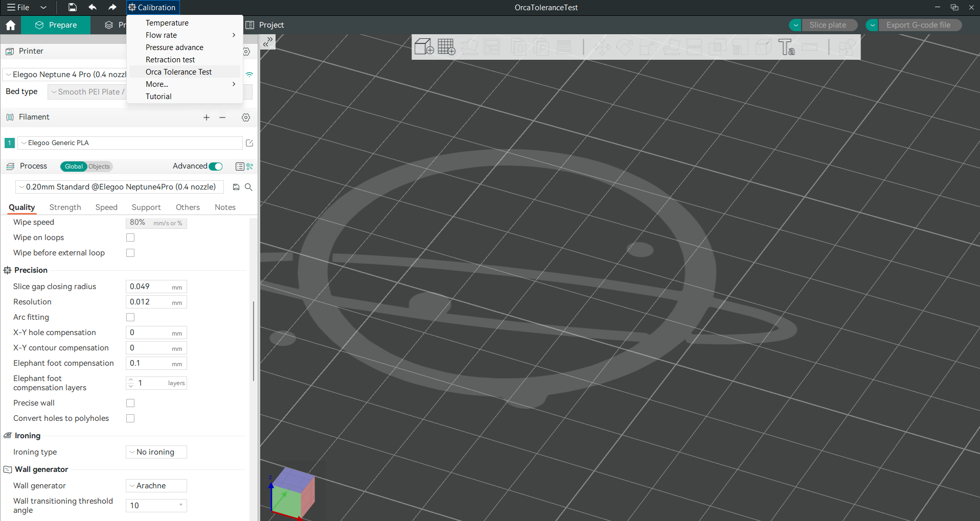Click the Add object cube icon

tap(424, 47)
